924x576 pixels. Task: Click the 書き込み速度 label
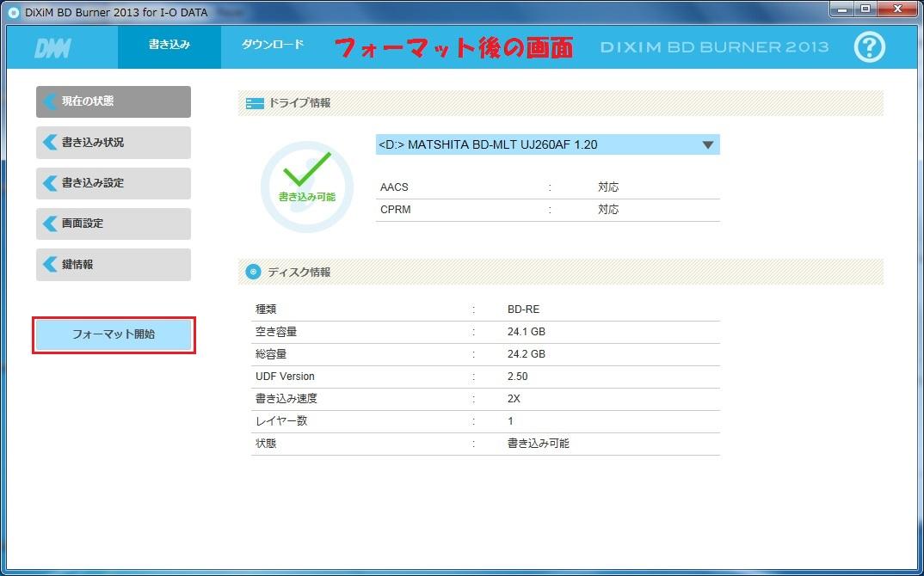(286, 399)
